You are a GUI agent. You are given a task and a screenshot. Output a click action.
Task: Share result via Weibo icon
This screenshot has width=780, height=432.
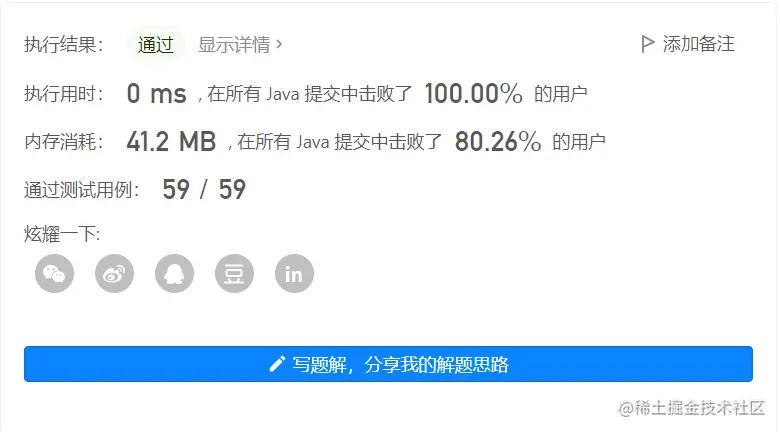point(114,273)
